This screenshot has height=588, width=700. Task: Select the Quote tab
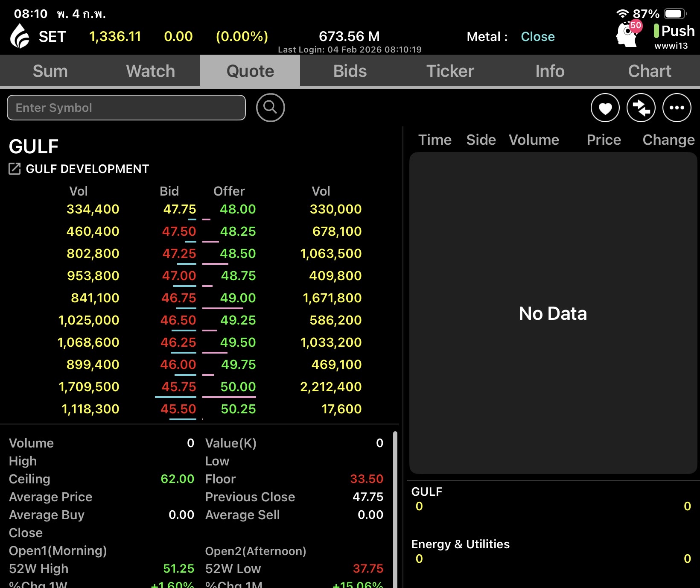[x=250, y=71]
